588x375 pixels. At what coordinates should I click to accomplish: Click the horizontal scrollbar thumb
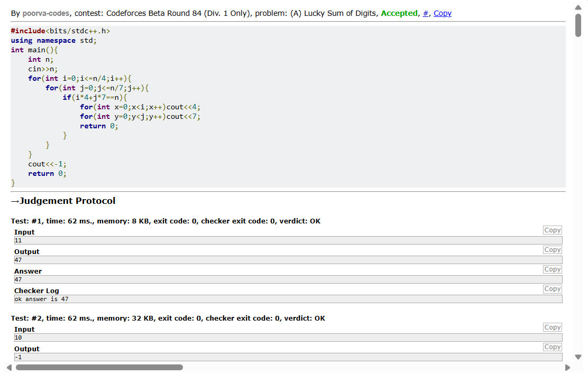pyautogui.click(x=99, y=368)
